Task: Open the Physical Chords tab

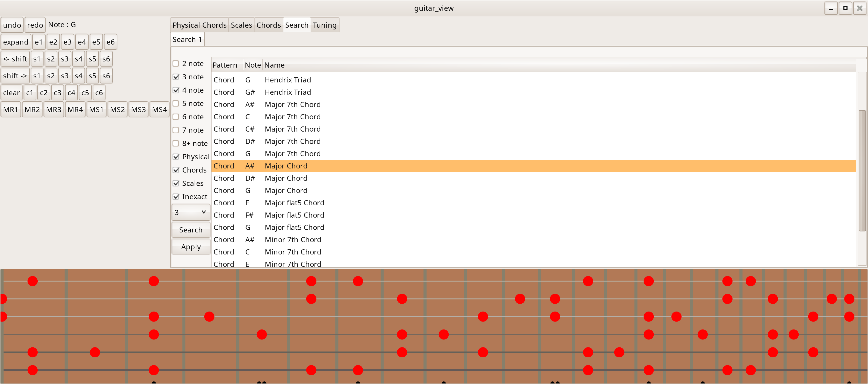Action: pyautogui.click(x=199, y=25)
